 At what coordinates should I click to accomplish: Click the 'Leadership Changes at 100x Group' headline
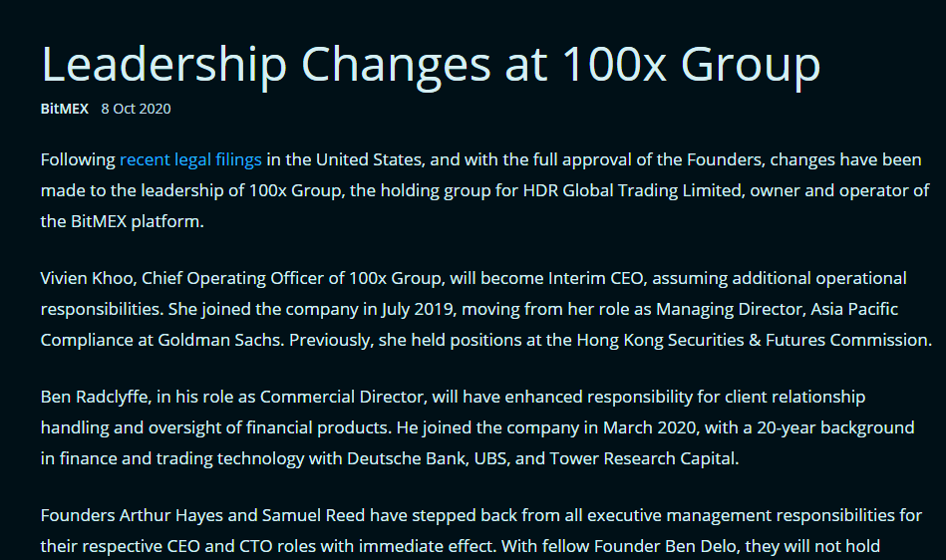431,65
